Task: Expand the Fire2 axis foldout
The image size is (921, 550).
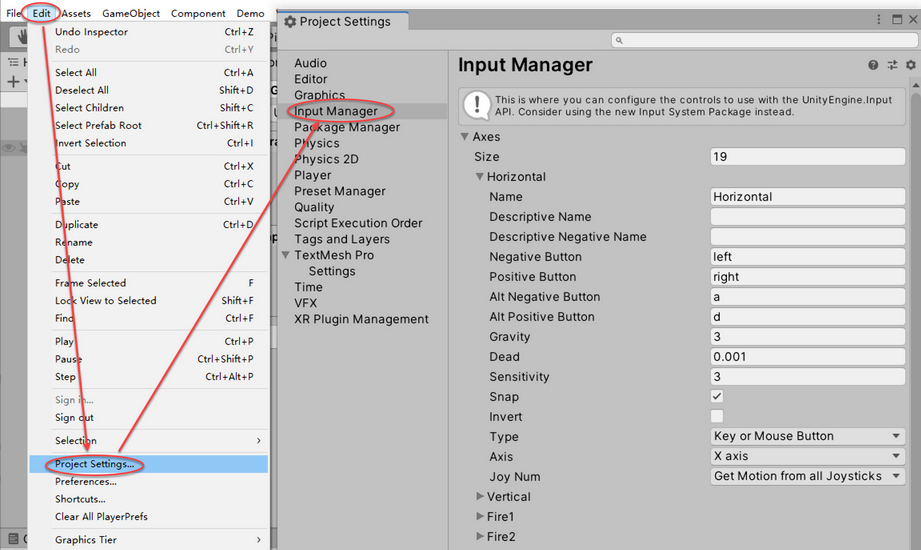Action: point(480,536)
